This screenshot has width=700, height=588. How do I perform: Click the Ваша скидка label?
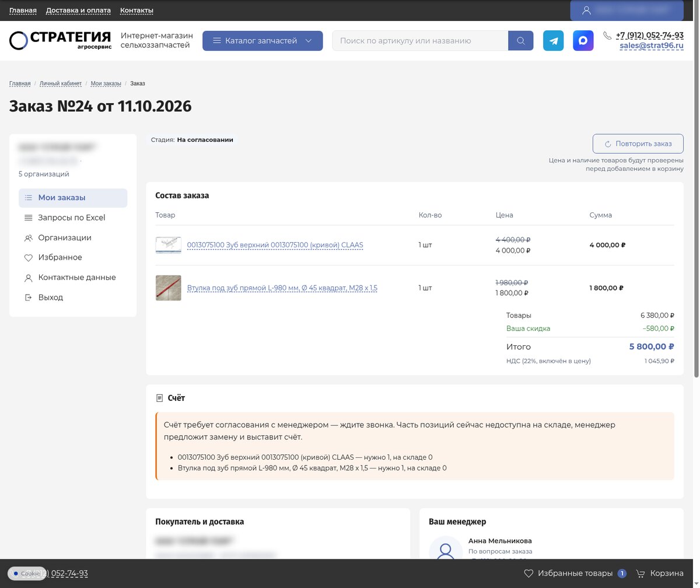pos(528,328)
